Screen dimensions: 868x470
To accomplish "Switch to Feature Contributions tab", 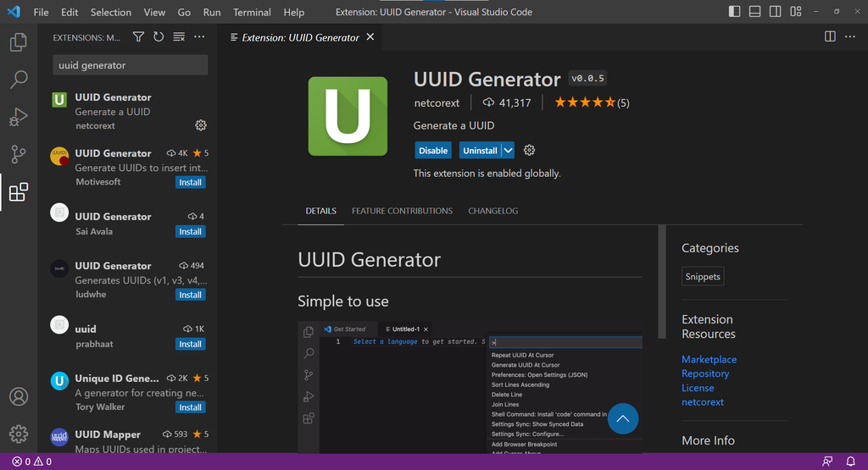I will (402, 211).
